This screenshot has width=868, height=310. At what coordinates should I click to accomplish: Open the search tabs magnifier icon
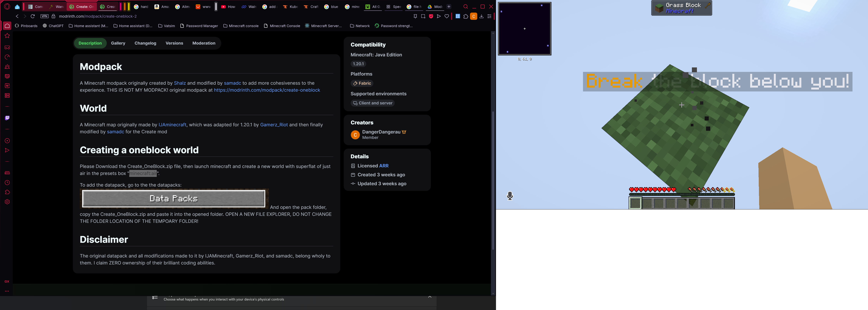tap(466, 6)
